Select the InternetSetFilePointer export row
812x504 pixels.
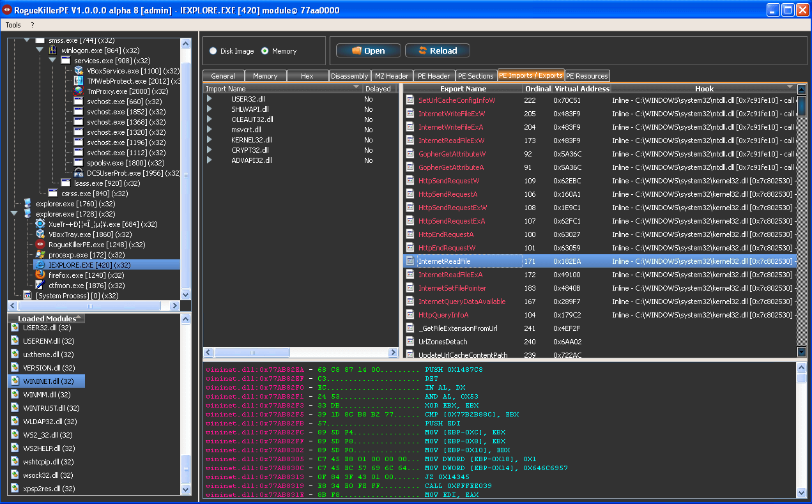click(601, 288)
